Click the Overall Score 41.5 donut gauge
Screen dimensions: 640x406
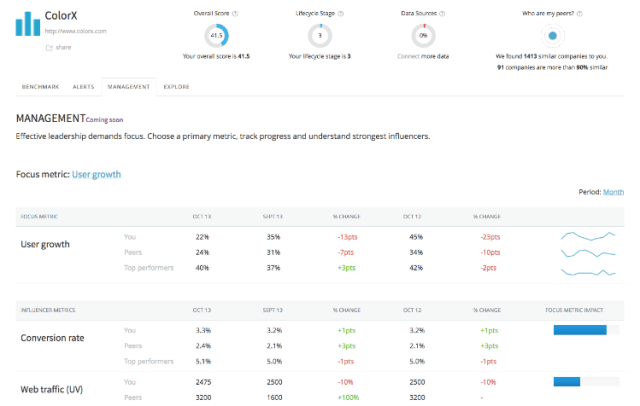tap(215, 36)
